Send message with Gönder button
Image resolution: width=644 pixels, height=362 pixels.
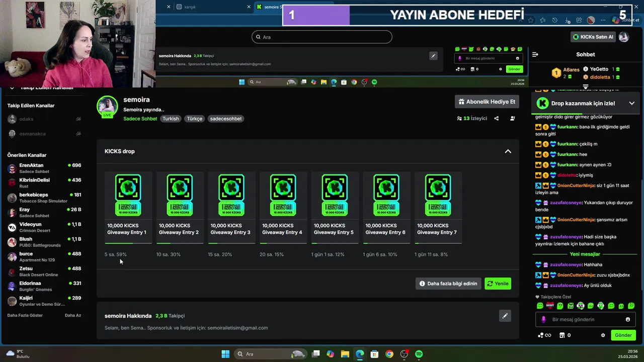[x=623, y=335]
